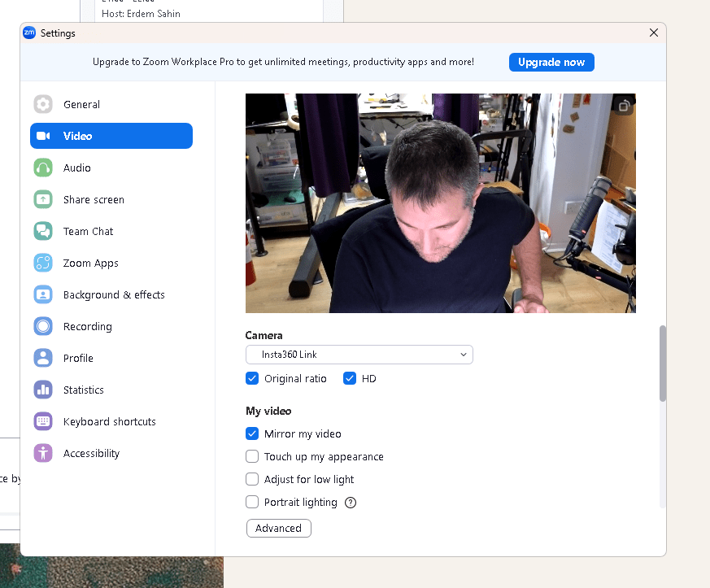This screenshot has height=588, width=710.
Task: Click rotate camera icon on video preview
Action: (x=624, y=106)
